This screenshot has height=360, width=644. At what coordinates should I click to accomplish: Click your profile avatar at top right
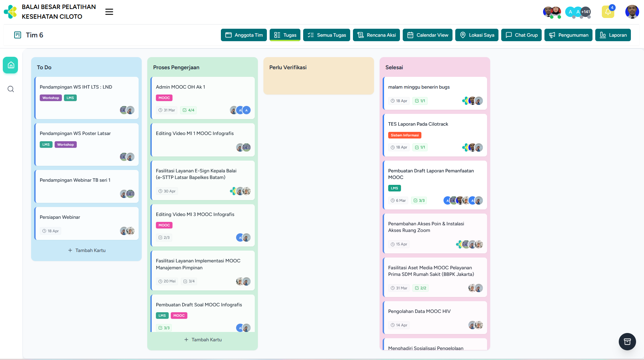pos(632,11)
